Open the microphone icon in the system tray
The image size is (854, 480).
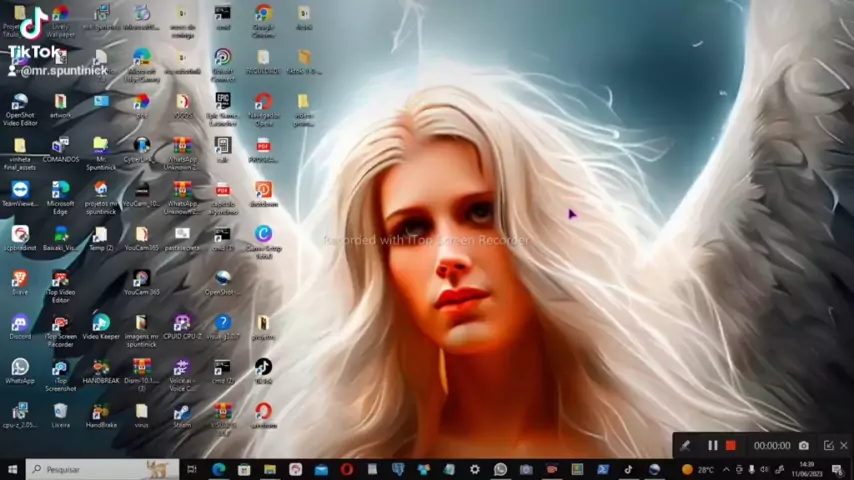coord(752,469)
